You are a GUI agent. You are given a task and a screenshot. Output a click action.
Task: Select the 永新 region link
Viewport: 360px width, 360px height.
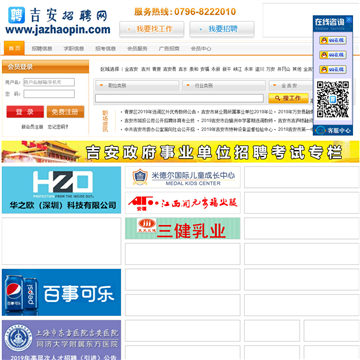tap(216, 69)
